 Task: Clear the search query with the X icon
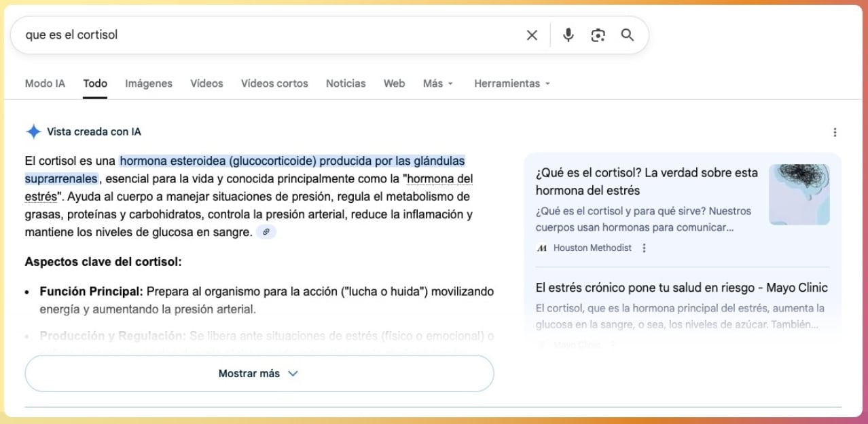532,35
